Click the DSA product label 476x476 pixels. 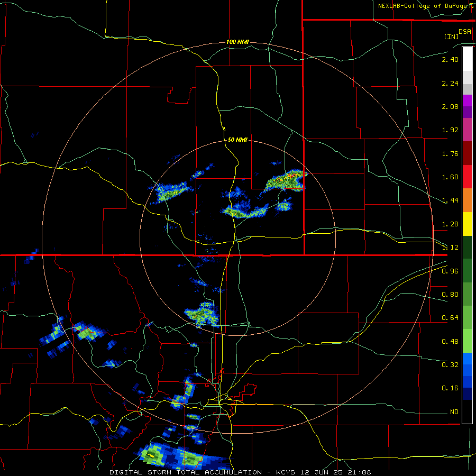(x=465, y=32)
